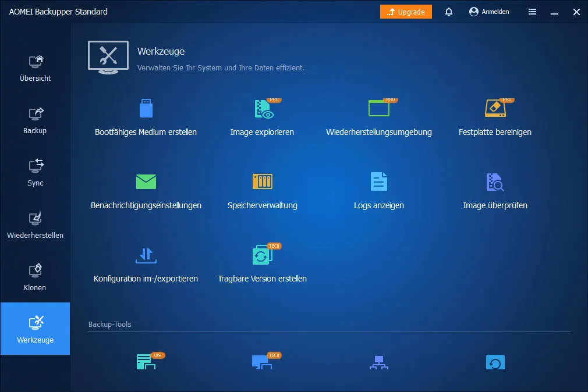
Task: Go to the Backup sidebar tab
Action: tap(35, 120)
